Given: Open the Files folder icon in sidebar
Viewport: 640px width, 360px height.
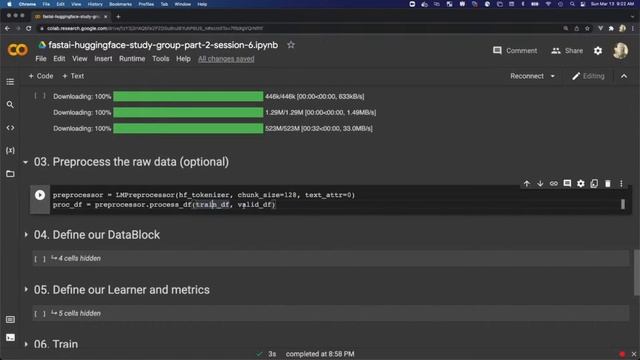Looking at the screenshot, I should tap(10, 174).
